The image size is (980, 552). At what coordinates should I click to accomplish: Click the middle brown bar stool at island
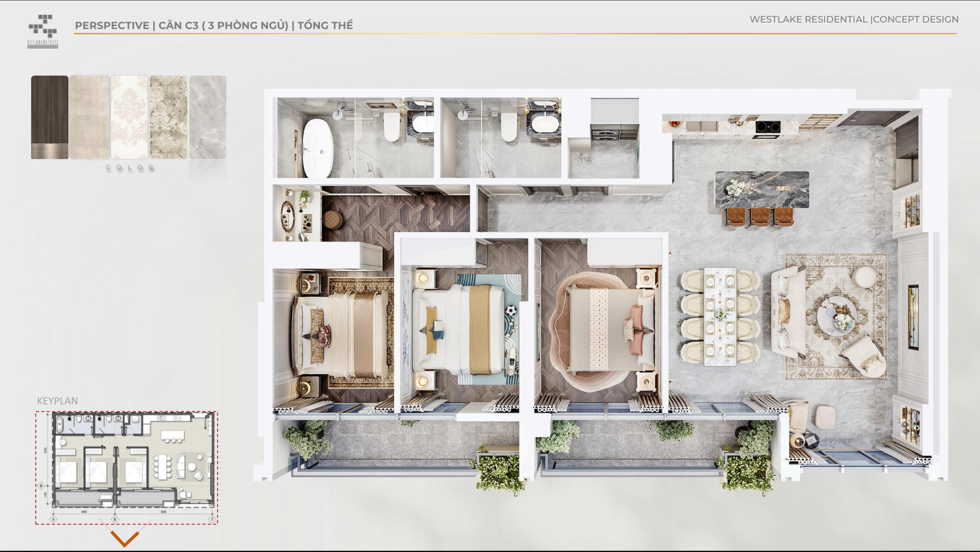point(760,217)
